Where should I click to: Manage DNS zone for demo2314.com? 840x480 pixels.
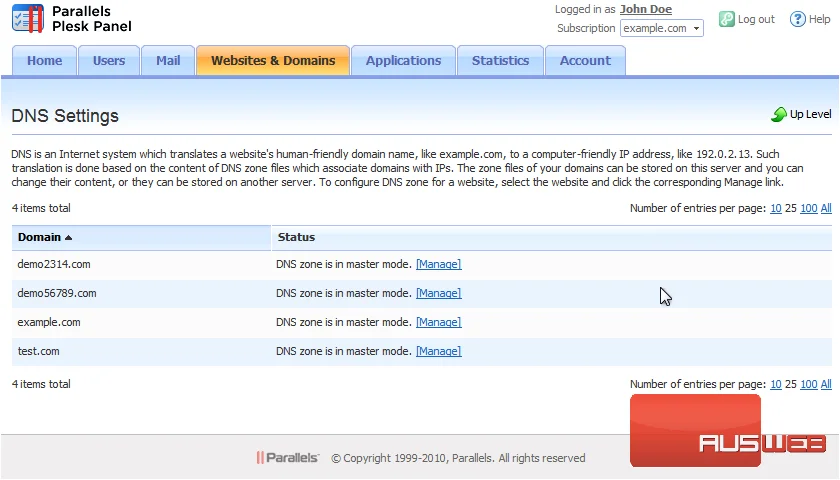[x=439, y=264]
